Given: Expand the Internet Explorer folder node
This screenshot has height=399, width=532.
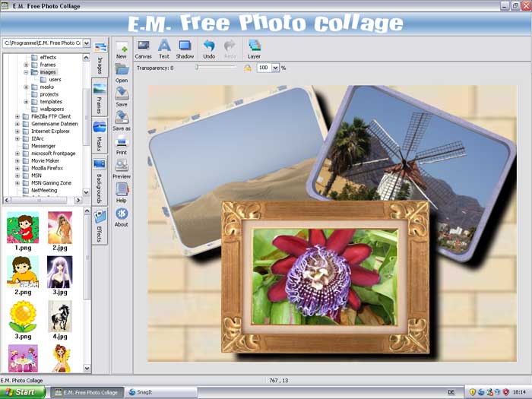Looking at the screenshot, I should (17, 131).
